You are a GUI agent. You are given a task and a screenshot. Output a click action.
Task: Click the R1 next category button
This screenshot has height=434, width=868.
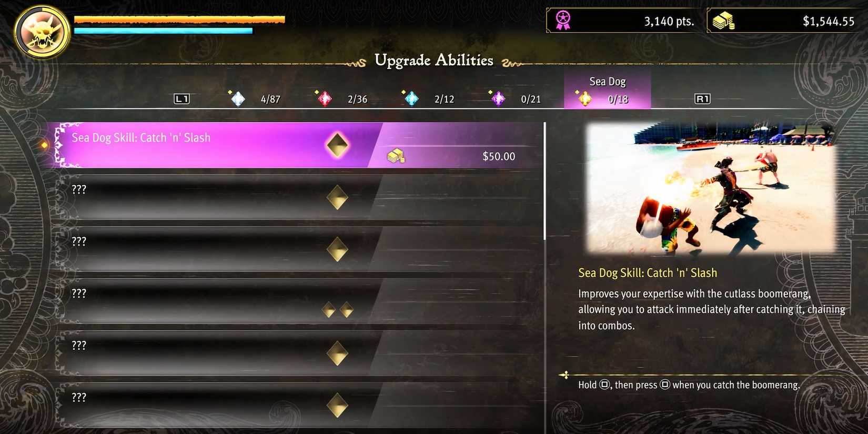pos(702,99)
